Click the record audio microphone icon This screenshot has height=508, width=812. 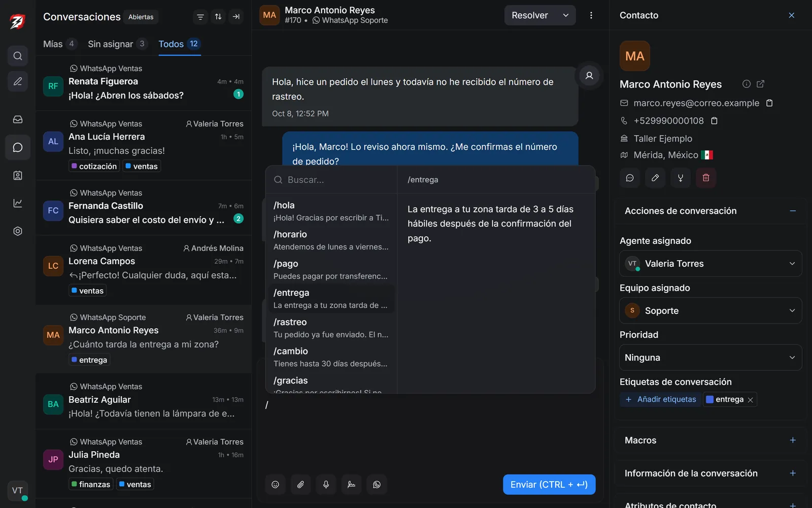[326, 485]
